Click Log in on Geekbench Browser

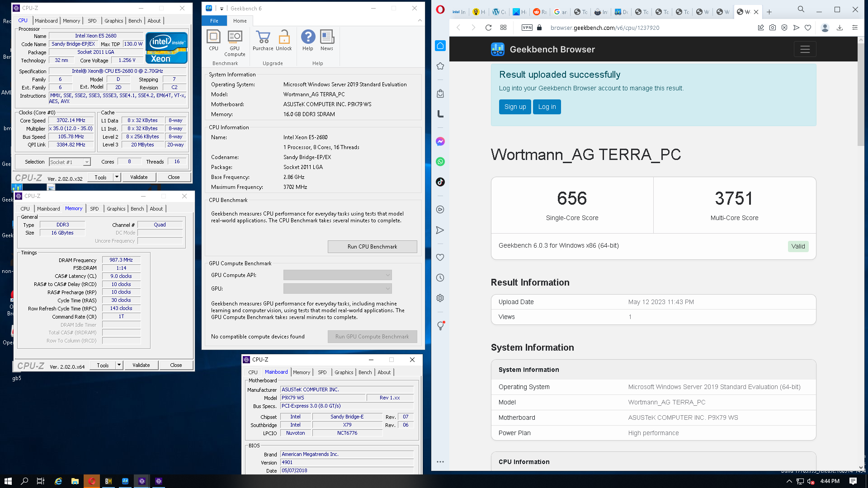coord(547,107)
